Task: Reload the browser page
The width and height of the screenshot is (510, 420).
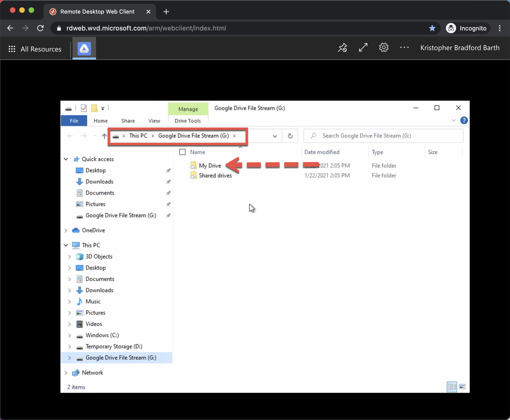Action: [41, 28]
